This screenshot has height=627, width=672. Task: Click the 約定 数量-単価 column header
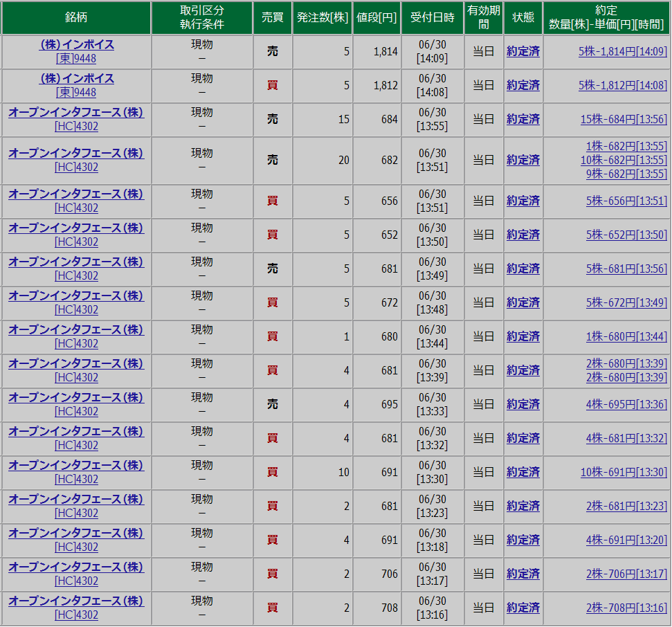click(x=606, y=17)
